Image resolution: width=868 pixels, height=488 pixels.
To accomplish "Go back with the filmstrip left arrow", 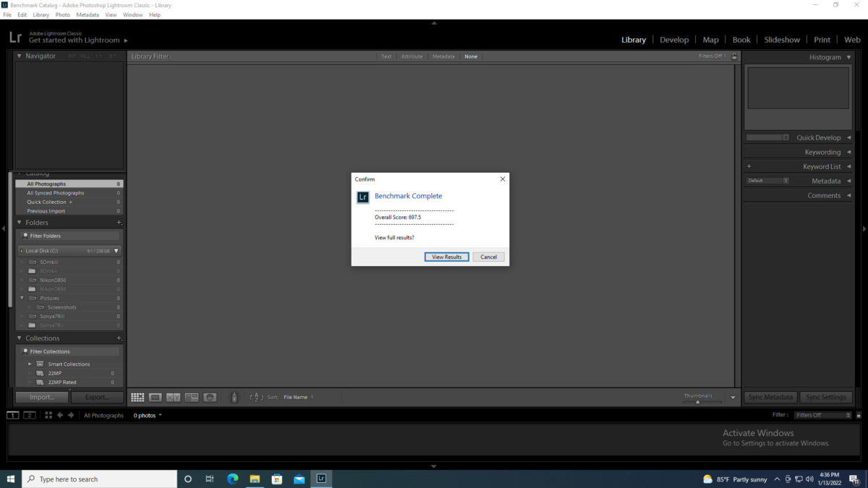I will click(x=60, y=415).
